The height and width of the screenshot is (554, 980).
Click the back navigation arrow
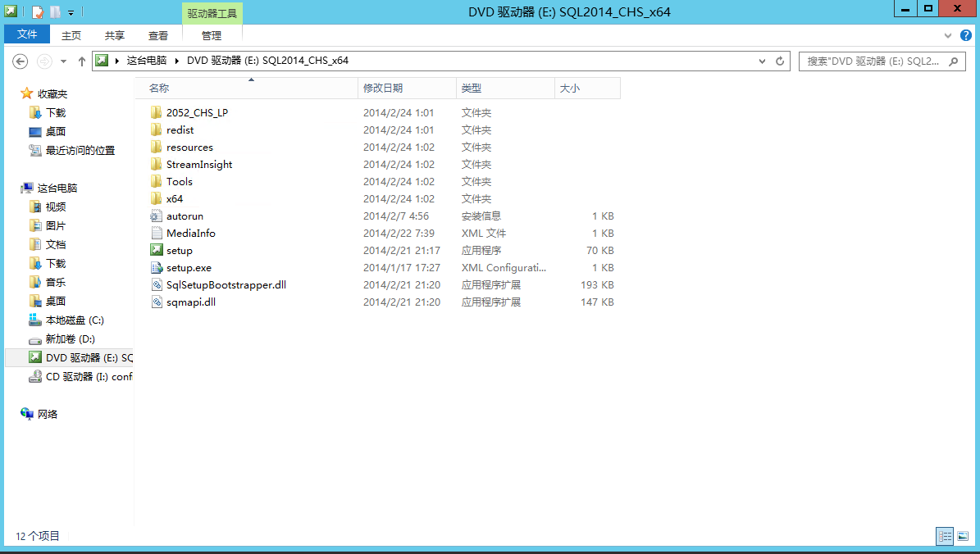click(x=21, y=61)
